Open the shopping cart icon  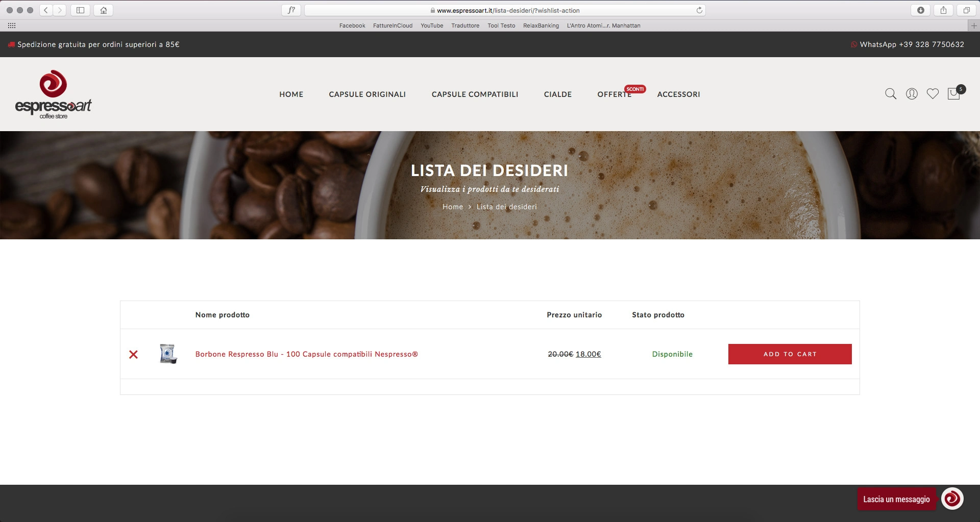pyautogui.click(x=954, y=94)
